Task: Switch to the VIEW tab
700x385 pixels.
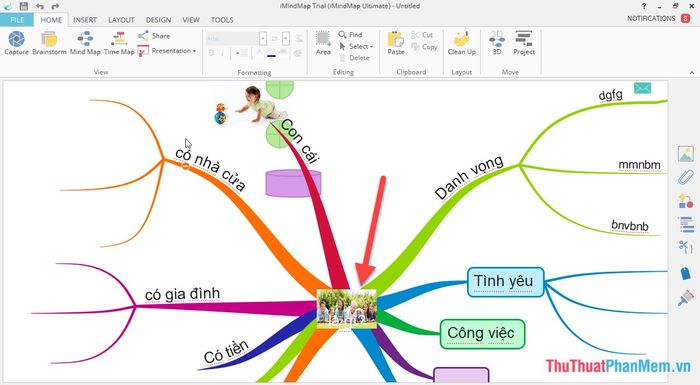Action: [x=191, y=20]
